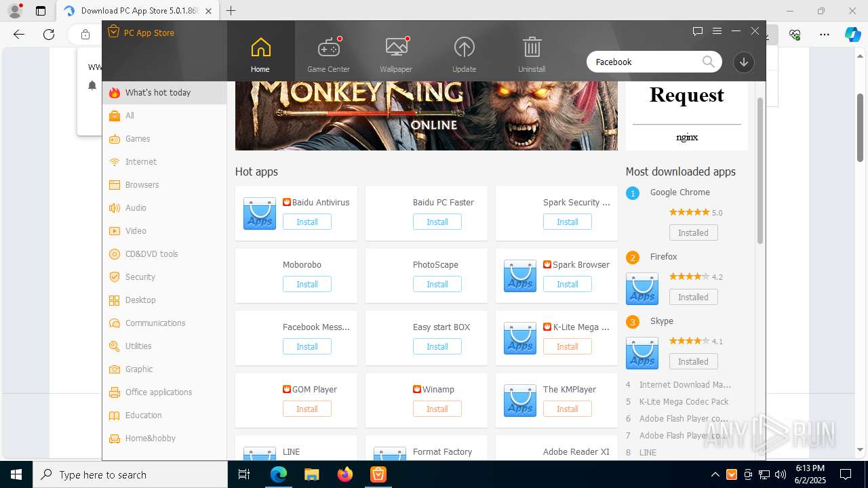Open The KMPlayer app icon
This screenshot has width=868, height=488.
(x=520, y=401)
